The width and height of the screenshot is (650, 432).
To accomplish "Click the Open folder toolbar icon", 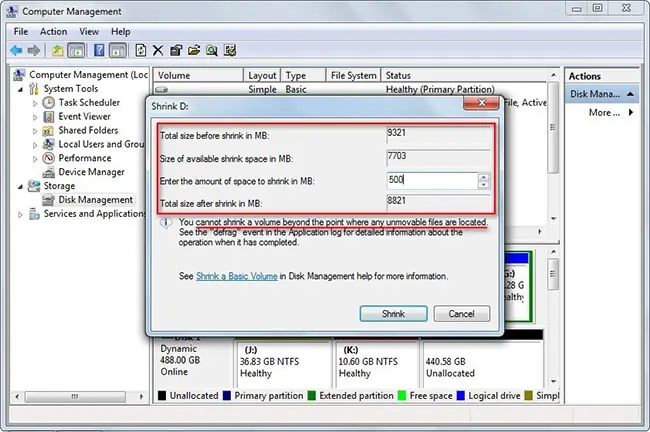I will pyautogui.click(x=194, y=51).
